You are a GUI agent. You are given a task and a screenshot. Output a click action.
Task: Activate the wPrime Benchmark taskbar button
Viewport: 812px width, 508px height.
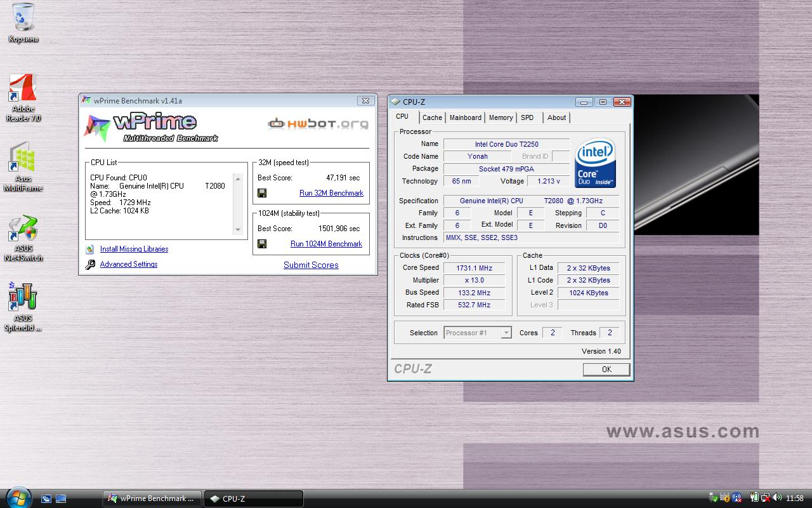[x=152, y=498]
